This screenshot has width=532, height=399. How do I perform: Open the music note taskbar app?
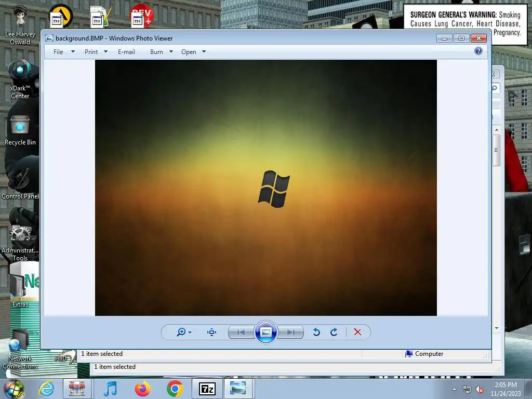point(110,389)
